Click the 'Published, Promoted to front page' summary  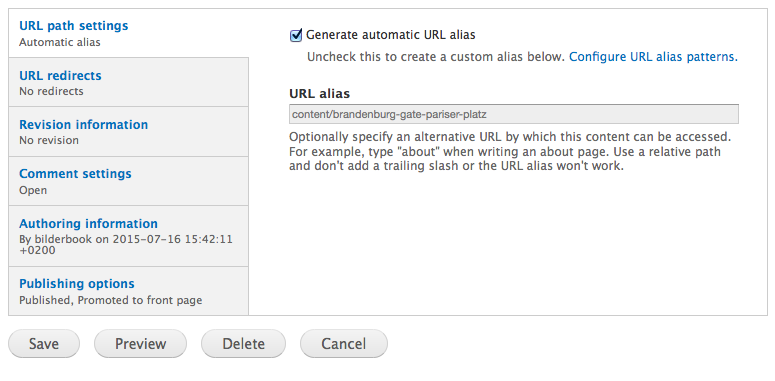click(x=111, y=300)
